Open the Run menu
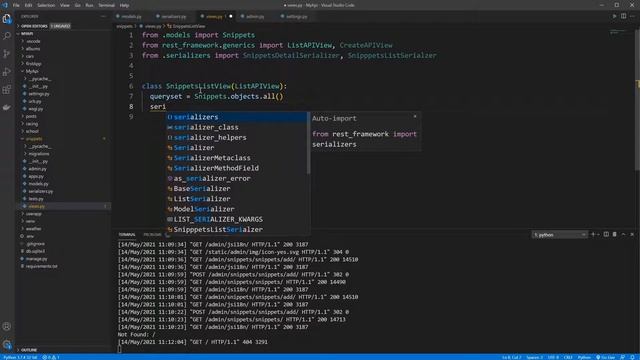This screenshot has height=360, width=640. click(x=89, y=5)
